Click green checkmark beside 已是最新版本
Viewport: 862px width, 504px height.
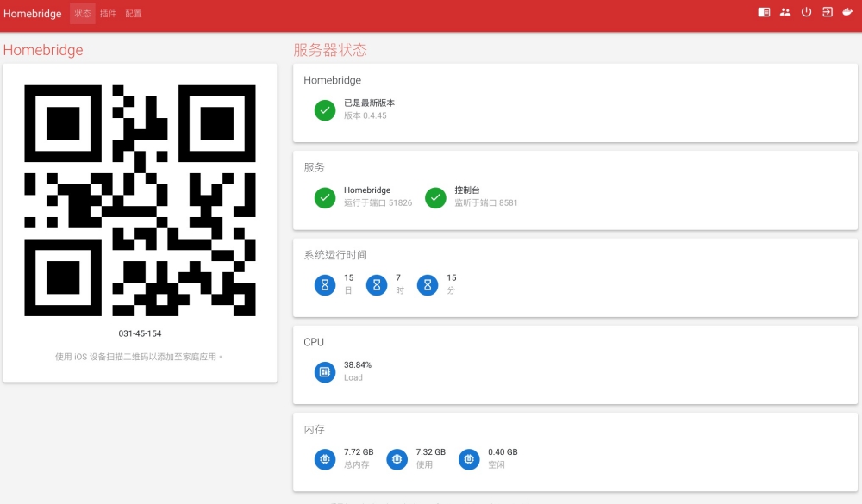point(325,110)
